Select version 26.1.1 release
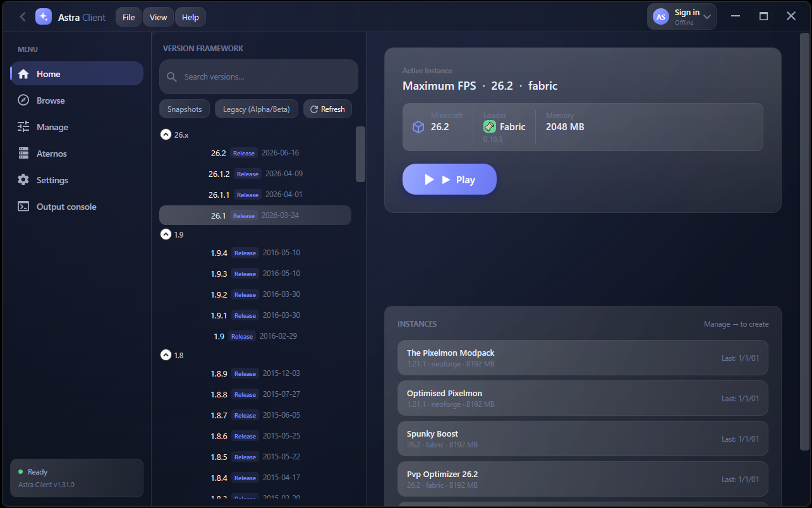Screen dimensions: 812x508 [x=255, y=195]
